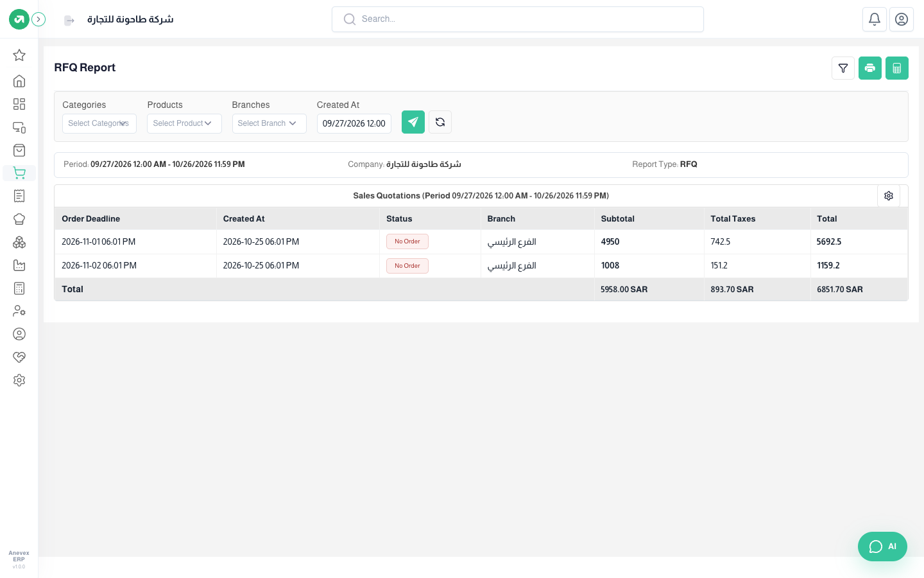Open the favorites star in sidebar

click(x=19, y=55)
